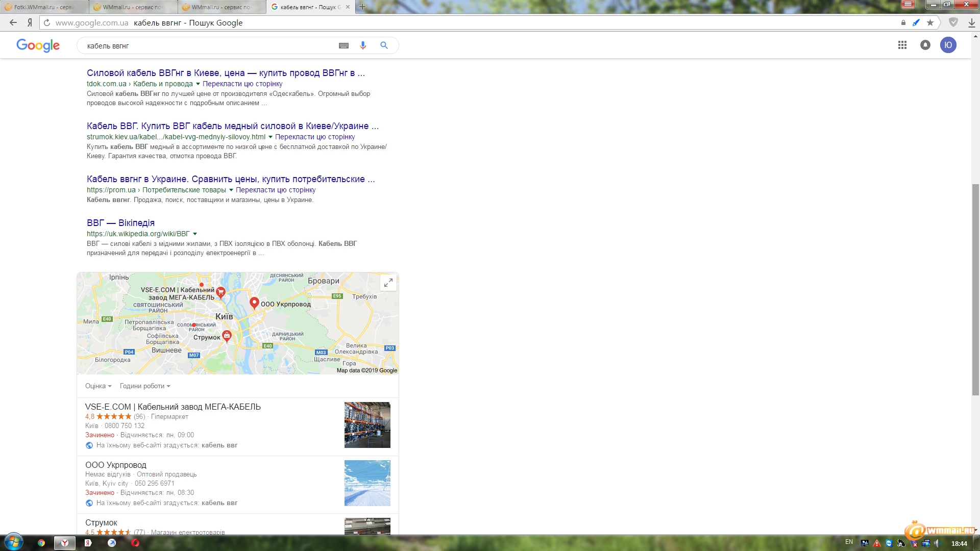Image resolution: width=980 pixels, height=551 pixels.
Task: Click the blue search magnifier button
Action: click(384, 45)
